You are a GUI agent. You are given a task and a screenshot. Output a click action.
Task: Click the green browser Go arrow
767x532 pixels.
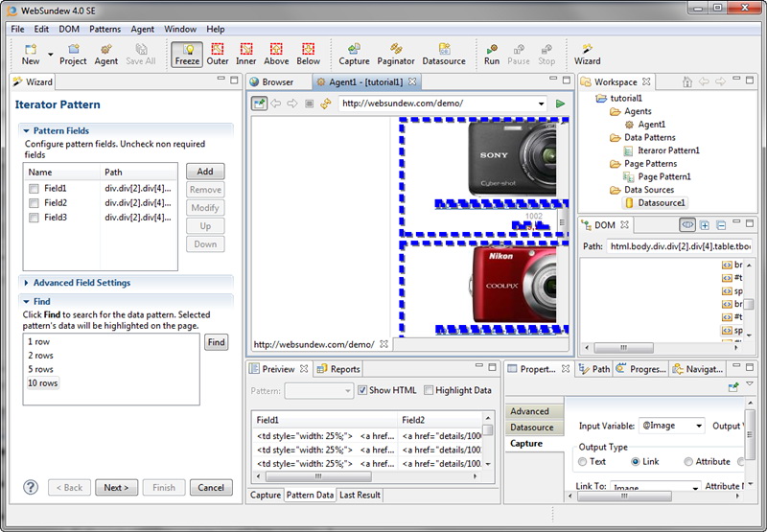(x=560, y=104)
